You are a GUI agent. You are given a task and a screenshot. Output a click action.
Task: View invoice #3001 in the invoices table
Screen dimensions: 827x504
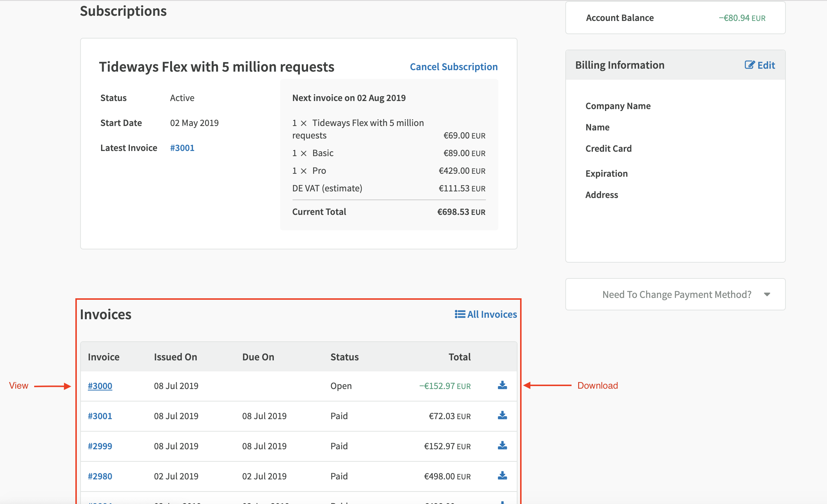pyautogui.click(x=100, y=416)
